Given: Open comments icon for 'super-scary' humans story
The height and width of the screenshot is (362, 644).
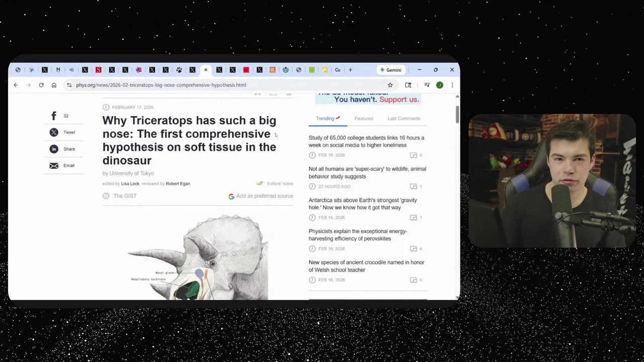Looking at the screenshot, I should [x=414, y=187].
